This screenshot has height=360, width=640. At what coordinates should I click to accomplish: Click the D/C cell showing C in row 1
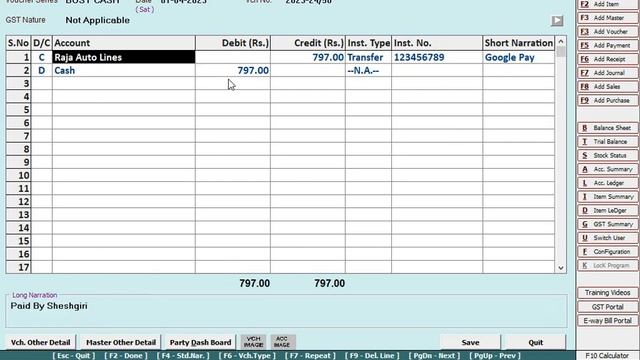click(x=42, y=57)
